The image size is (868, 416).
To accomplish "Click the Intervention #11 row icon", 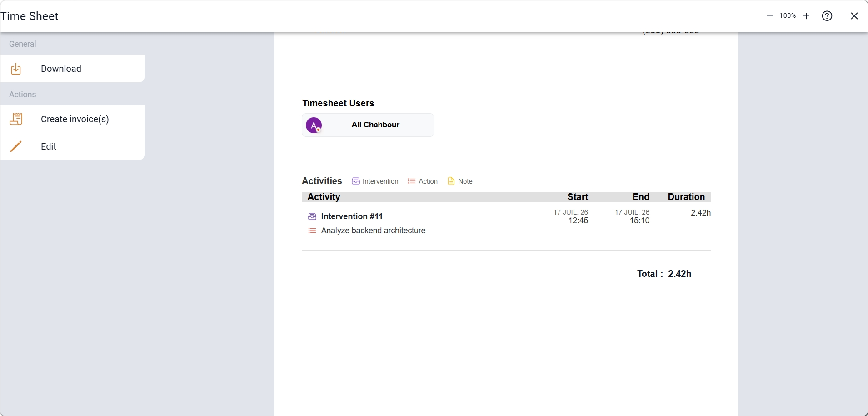I will point(312,216).
